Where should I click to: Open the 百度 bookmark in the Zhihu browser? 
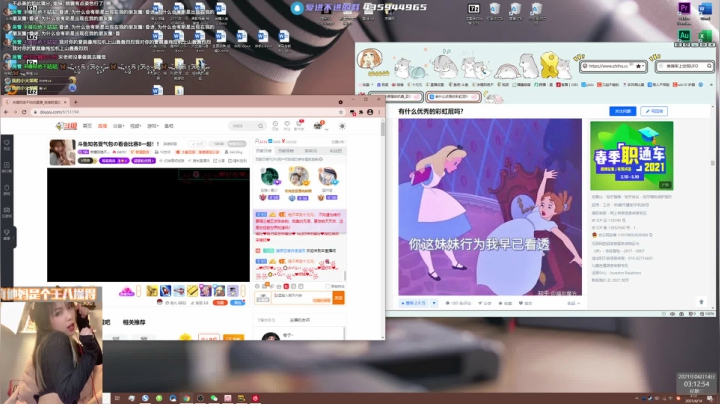pyautogui.click(x=382, y=84)
